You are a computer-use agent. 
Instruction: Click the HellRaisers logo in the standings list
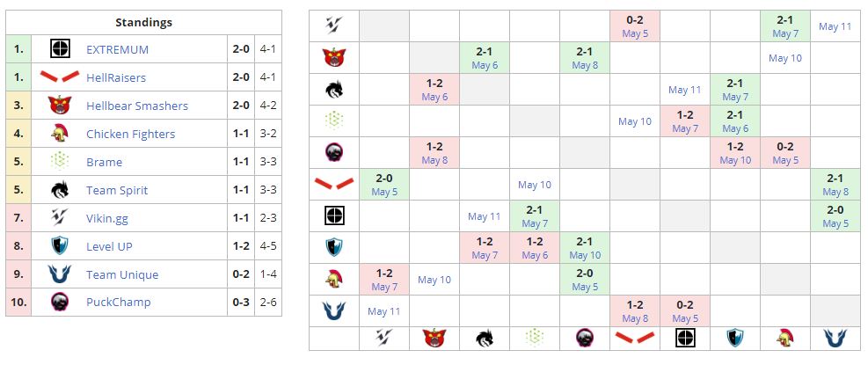coord(61,77)
